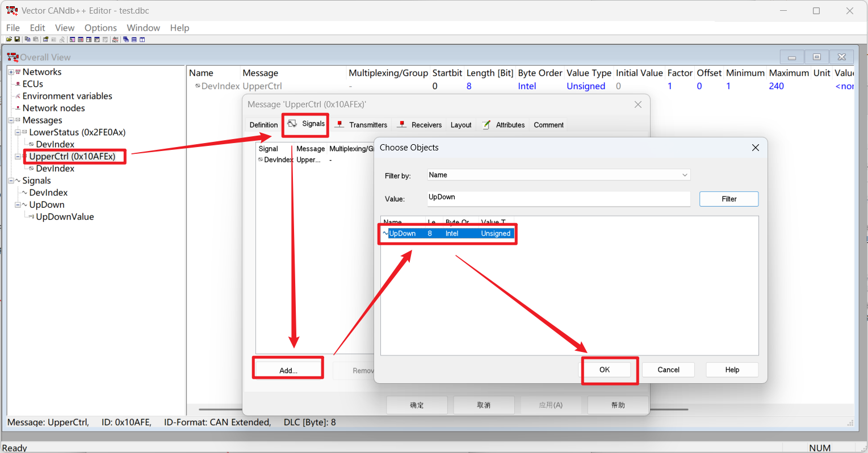Open the Options menu
This screenshot has height=453, width=868.
[100, 28]
